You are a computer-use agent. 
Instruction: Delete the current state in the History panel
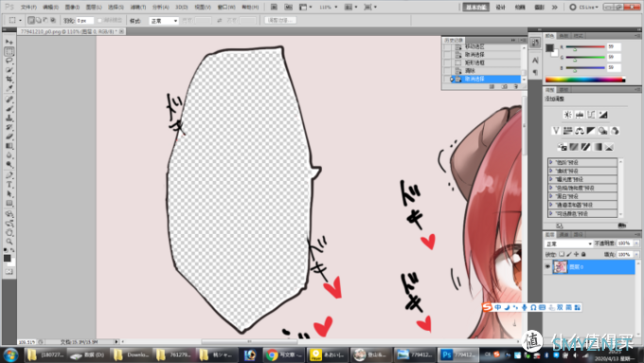[x=516, y=87]
